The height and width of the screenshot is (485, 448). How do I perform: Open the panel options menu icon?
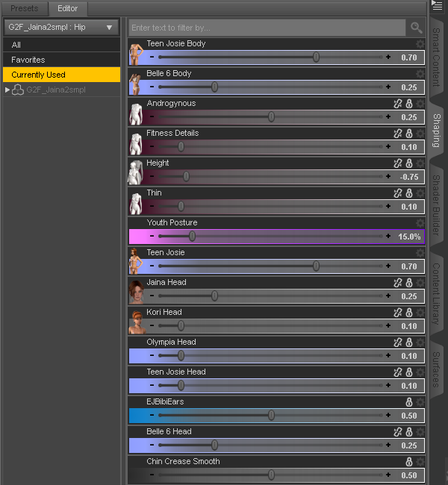coord(437,5)
